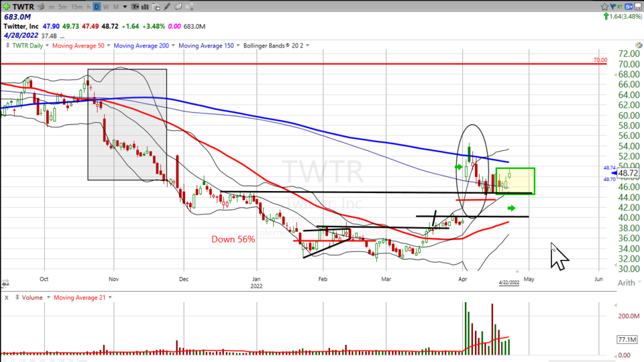Viewport: 644px width, 362px height.
Task: Click the 5Y range button at bottom
Action: coord(5,361)
